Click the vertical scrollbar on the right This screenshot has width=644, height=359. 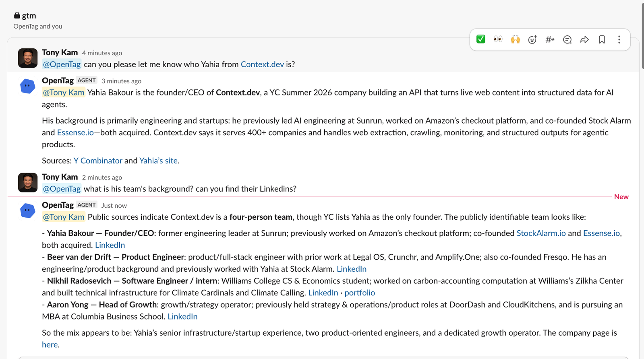[x=642, y=36]
